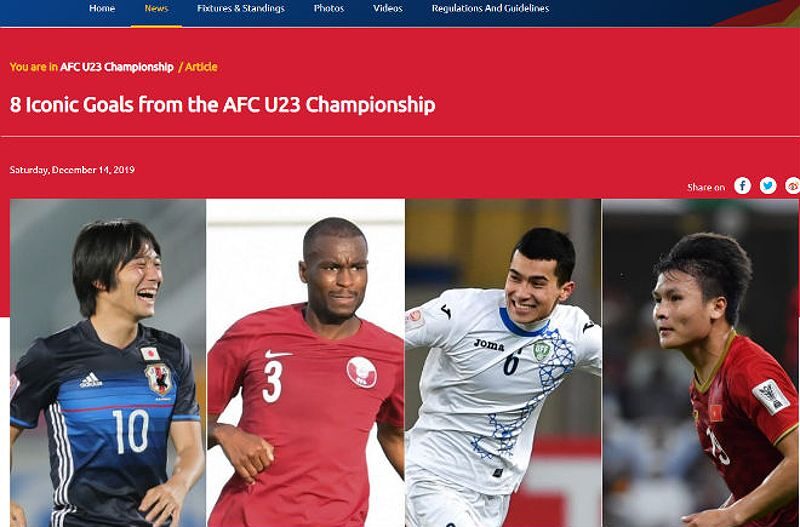Click the article headline about 8 Iconic Goals
This screenshot has width=800, height=527.
pos(222,105)
